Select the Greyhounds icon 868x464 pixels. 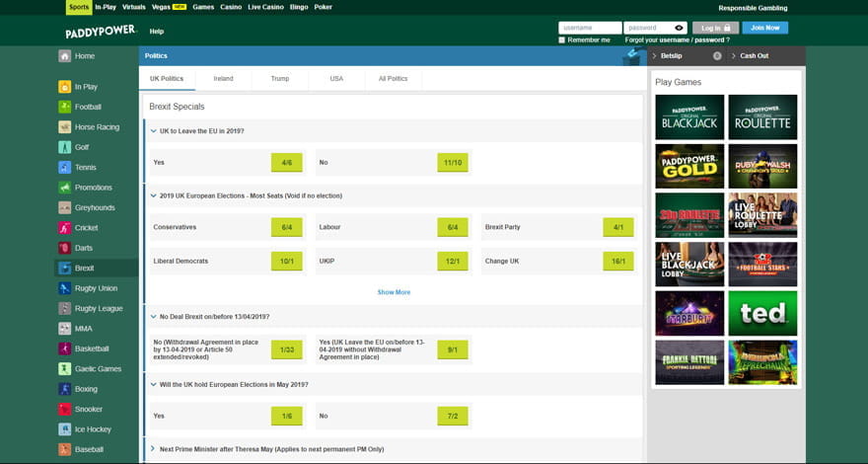(65, 208)
